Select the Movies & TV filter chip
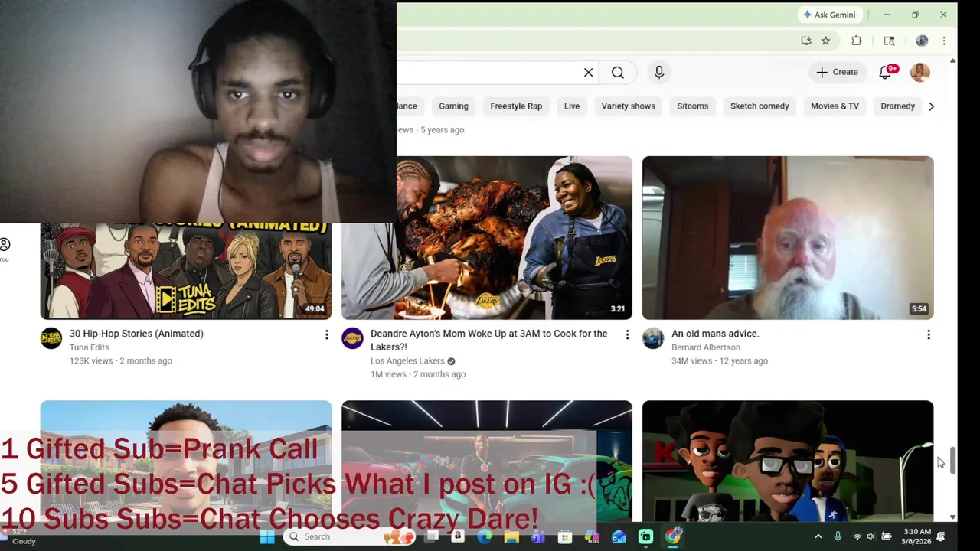The image size is (980, 551). point(835,106)
